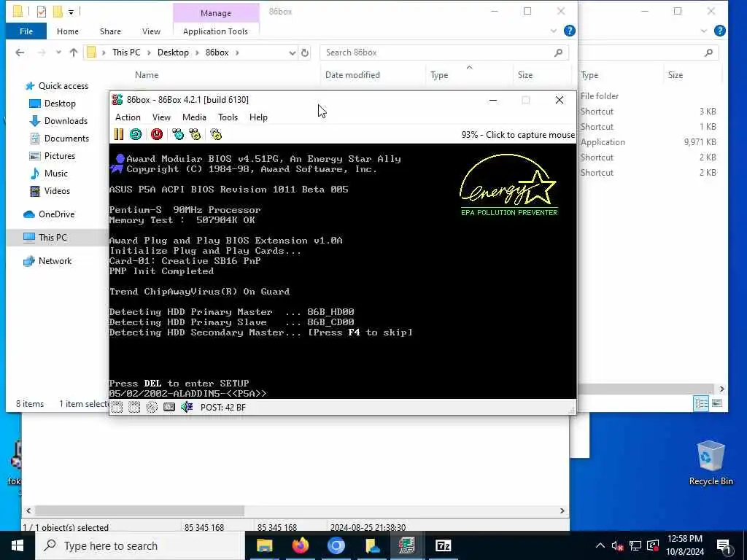Click This PC in address breadcrumb
Image resolution: width=747 pixels, height=560 pixels.
[x=126, y=52]
